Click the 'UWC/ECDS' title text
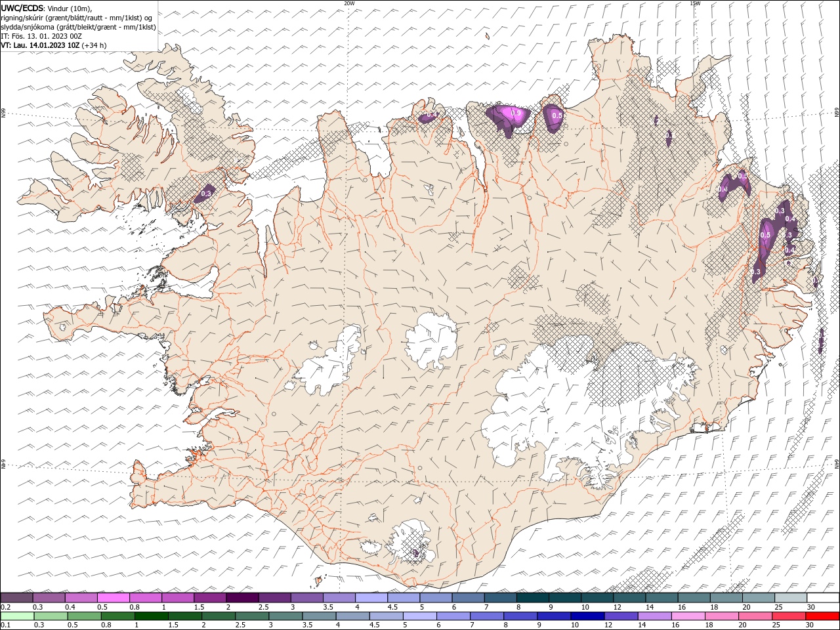 pos(22,8)
